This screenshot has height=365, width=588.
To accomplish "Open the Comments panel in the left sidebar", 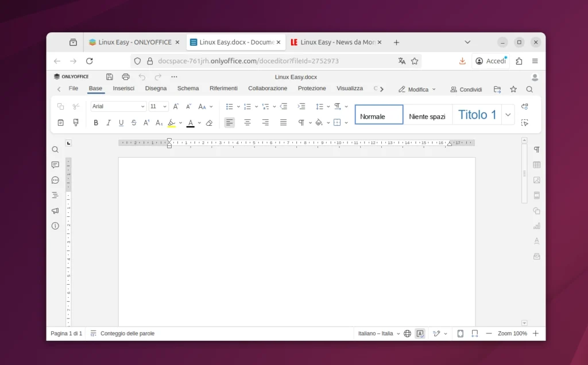I will point(55,165).
